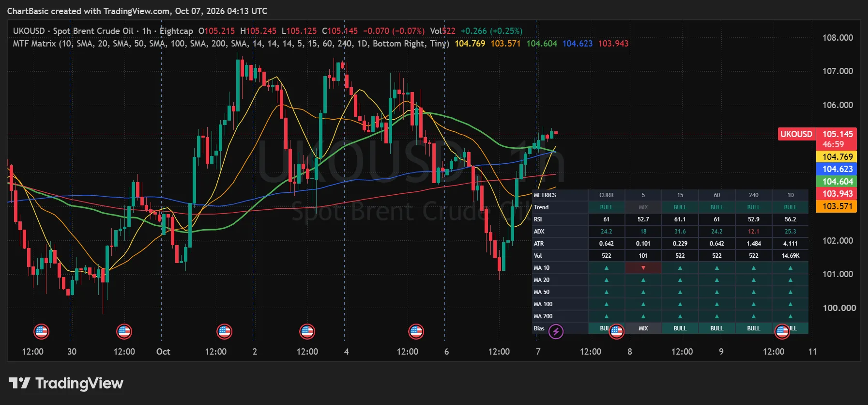This screenshot has width=868, height=405.
Task: Click the yellow 104.769 value in indicator legend
Action: pyautogui.click(x=470, y=44)
